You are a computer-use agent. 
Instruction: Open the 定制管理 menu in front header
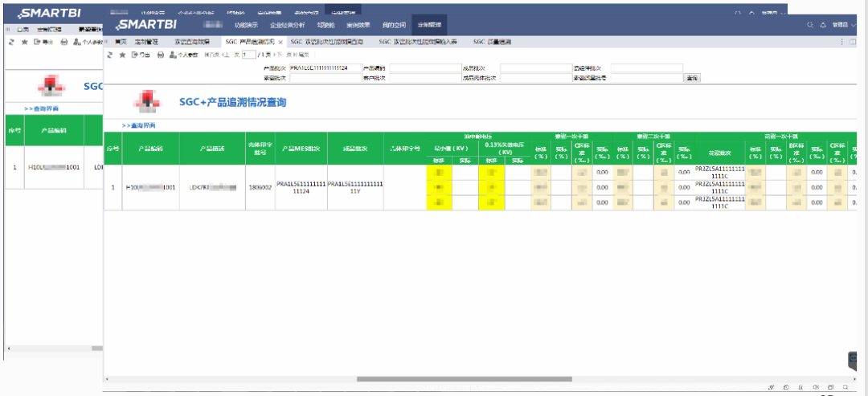tap(429, 25)
